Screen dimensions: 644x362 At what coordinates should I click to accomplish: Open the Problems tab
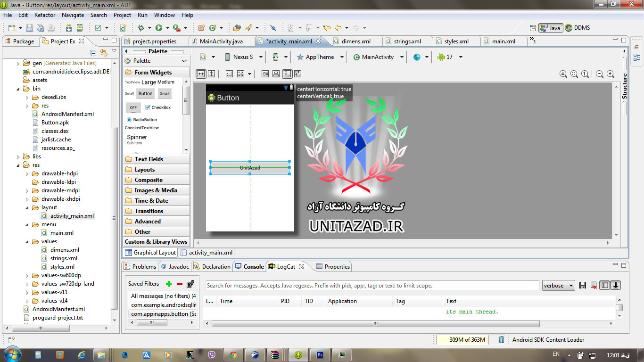click(x=140, y=266)
